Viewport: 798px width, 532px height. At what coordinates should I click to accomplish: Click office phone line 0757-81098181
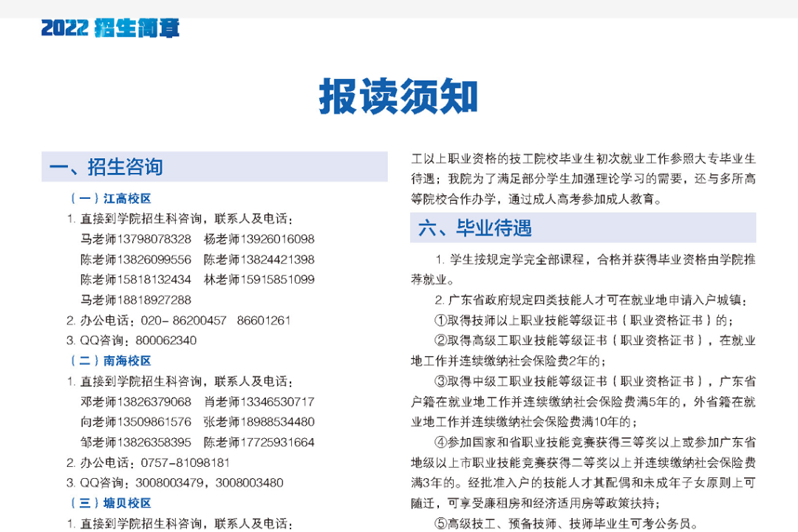148,463
